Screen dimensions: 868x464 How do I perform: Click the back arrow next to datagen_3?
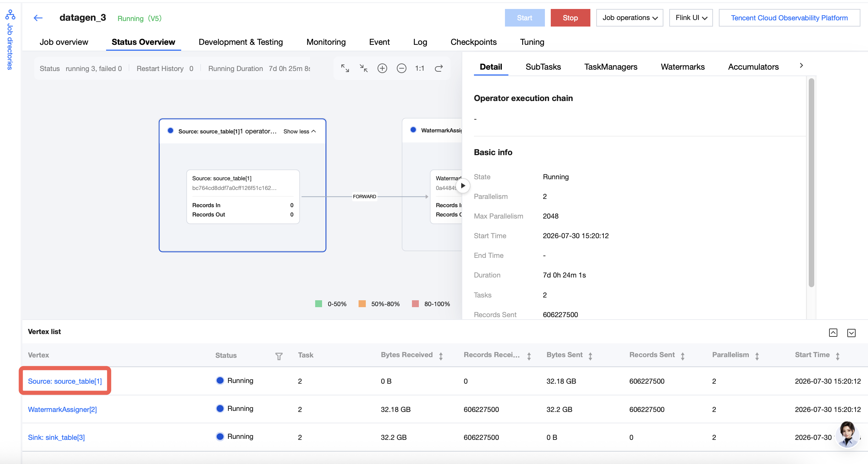38,18
